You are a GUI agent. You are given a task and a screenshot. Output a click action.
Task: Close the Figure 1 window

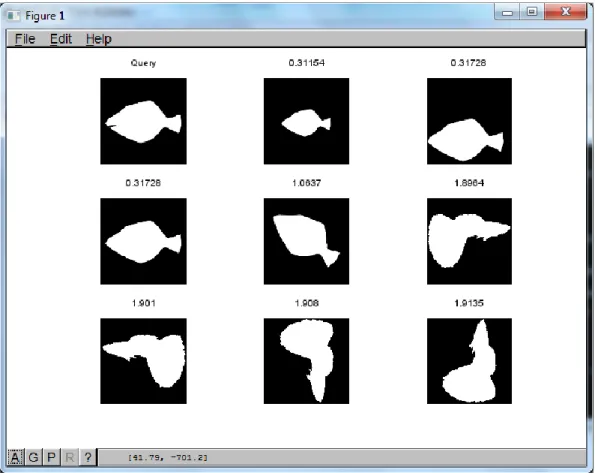coord(565,12)
